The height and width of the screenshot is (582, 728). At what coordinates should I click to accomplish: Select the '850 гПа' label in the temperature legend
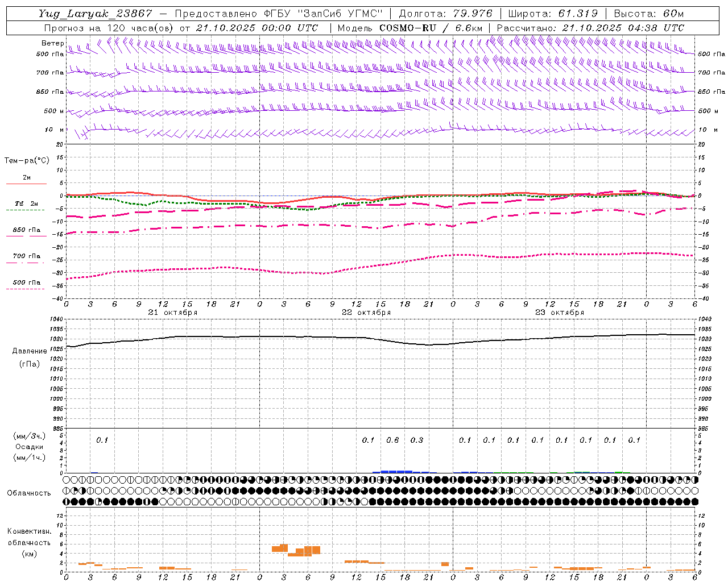(27, 230)
